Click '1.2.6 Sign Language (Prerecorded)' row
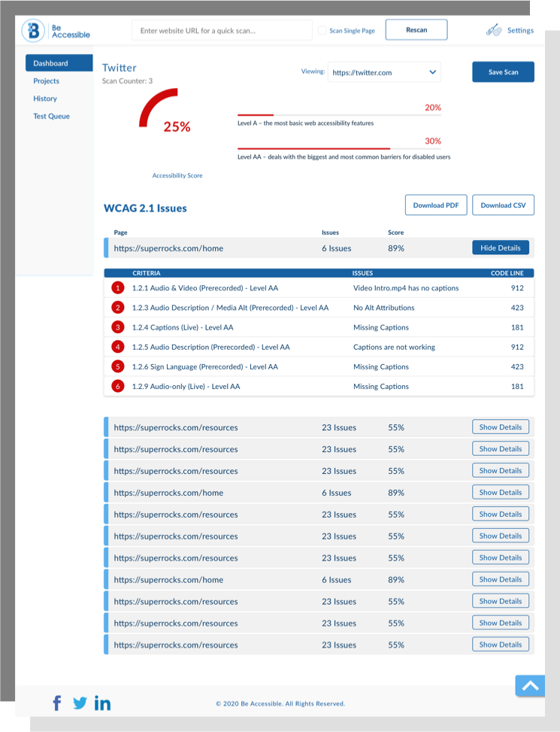This screenshot has width=560, height=732. pos(319,366)
